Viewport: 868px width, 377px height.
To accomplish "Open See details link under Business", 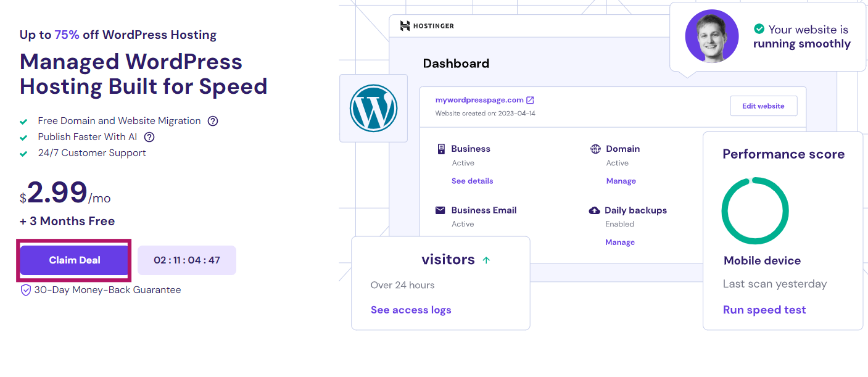I will (x=472, y=181).
